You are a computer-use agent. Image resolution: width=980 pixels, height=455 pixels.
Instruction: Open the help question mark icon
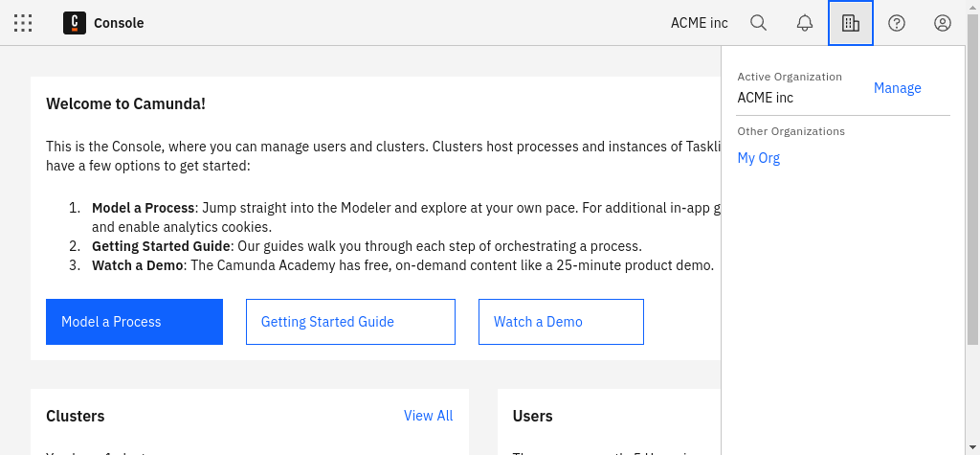point(897,23)
